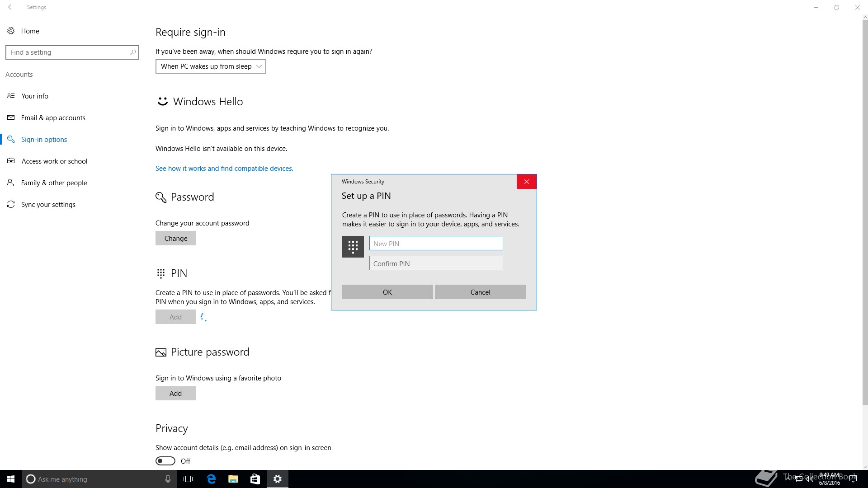The width and height of the screenshot is (868, 488).
Task: Click the Sign-in options key icon
Action: tap(11, 139)
